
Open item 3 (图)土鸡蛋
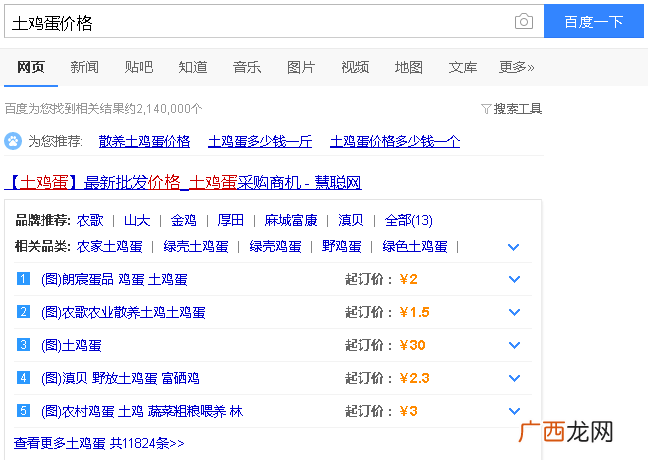point(71,345)
